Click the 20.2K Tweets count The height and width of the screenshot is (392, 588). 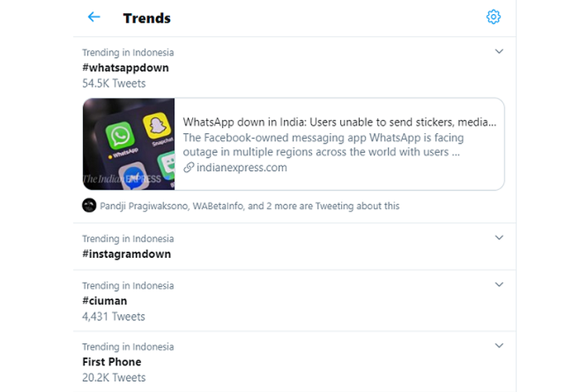point(114,378)
